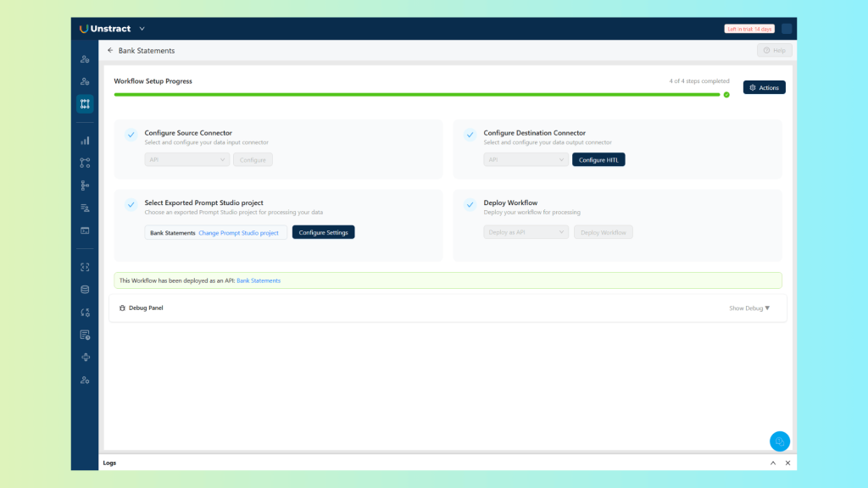Viewport: 868px width, 488px height.
Task: Click the green workflow progress bar
Action: pos(417,95)
